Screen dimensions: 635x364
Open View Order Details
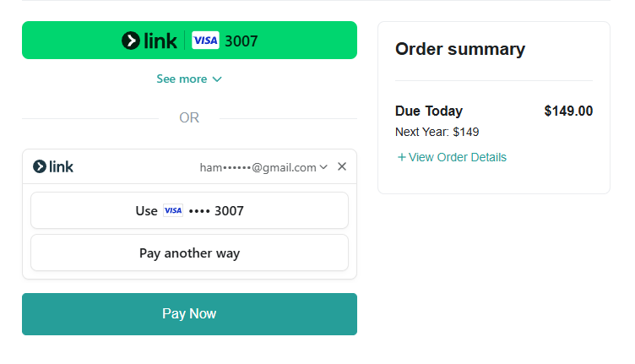(x=457, y=157)
